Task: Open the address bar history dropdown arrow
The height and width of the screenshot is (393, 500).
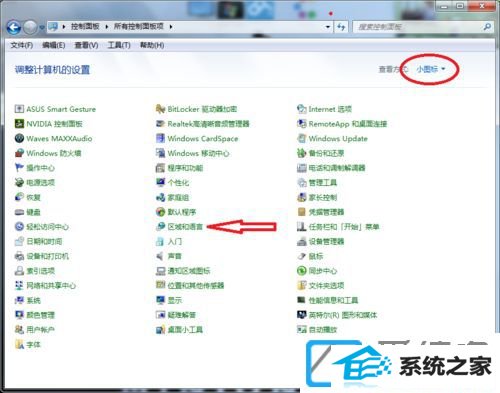Action: [328, 27]
